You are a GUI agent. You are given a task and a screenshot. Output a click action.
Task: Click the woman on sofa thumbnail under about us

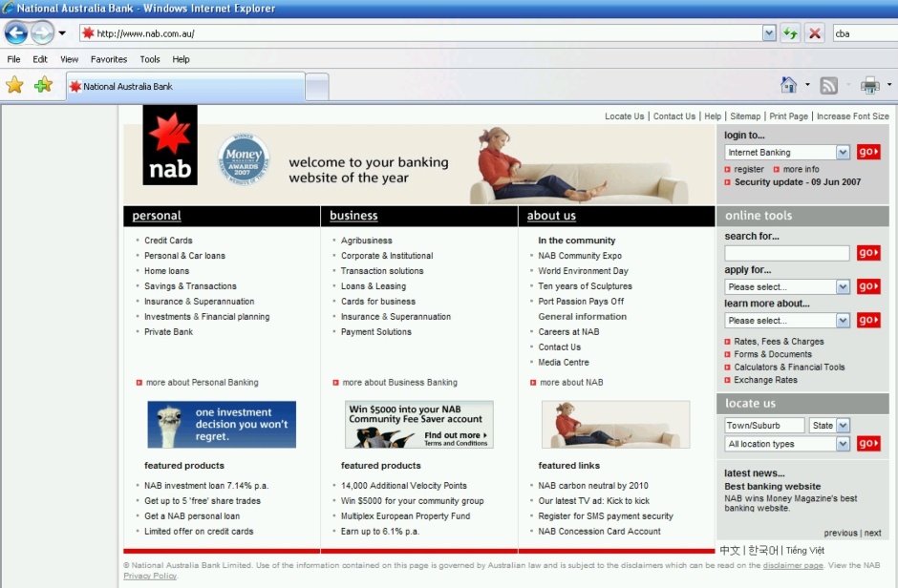pyautogui.click(x=615, y=425)
